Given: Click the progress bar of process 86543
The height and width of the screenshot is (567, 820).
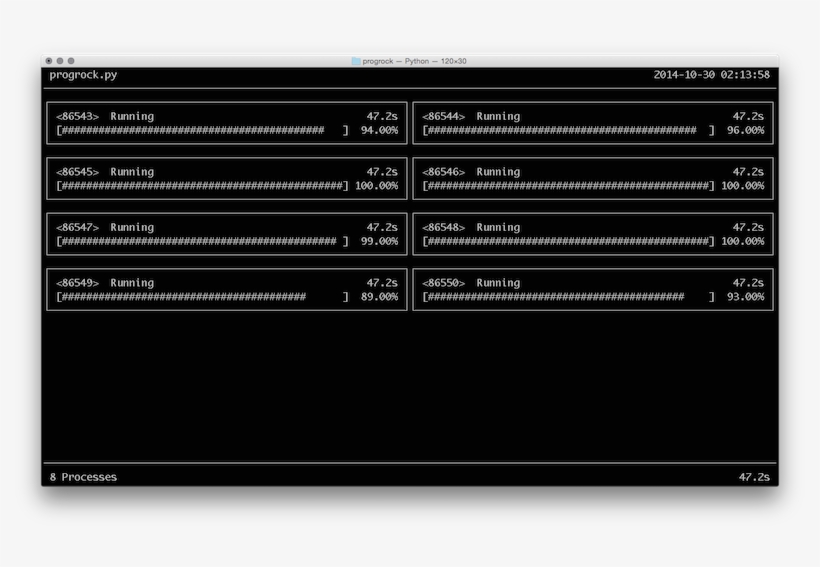Looking at the screenshot, I should click(x=202, y=130).
